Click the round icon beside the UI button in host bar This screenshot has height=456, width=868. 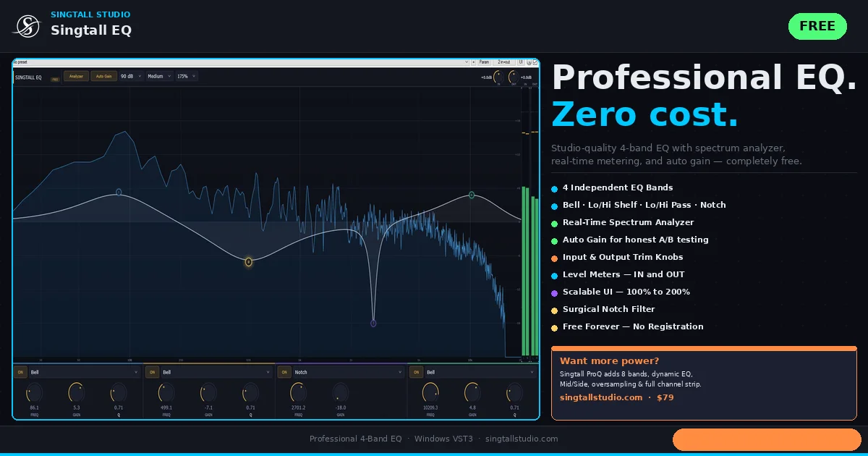(x=529, y=62)
